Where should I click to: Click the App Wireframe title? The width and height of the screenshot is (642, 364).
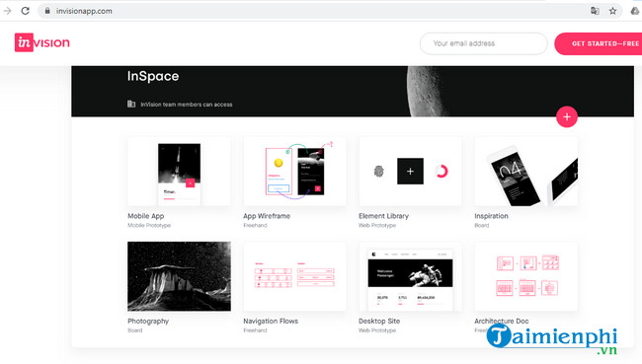(x=267, y=216)
